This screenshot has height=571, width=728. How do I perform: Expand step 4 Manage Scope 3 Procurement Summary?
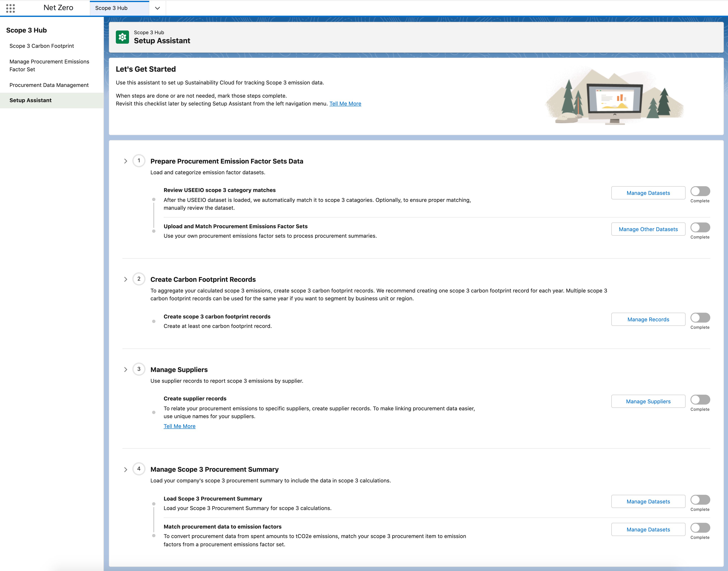click(126, 469)
